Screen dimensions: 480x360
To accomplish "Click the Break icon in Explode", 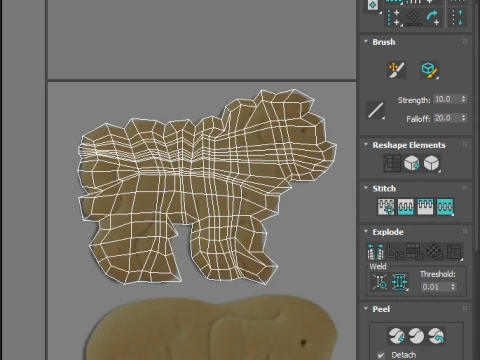I will (376, 251).
